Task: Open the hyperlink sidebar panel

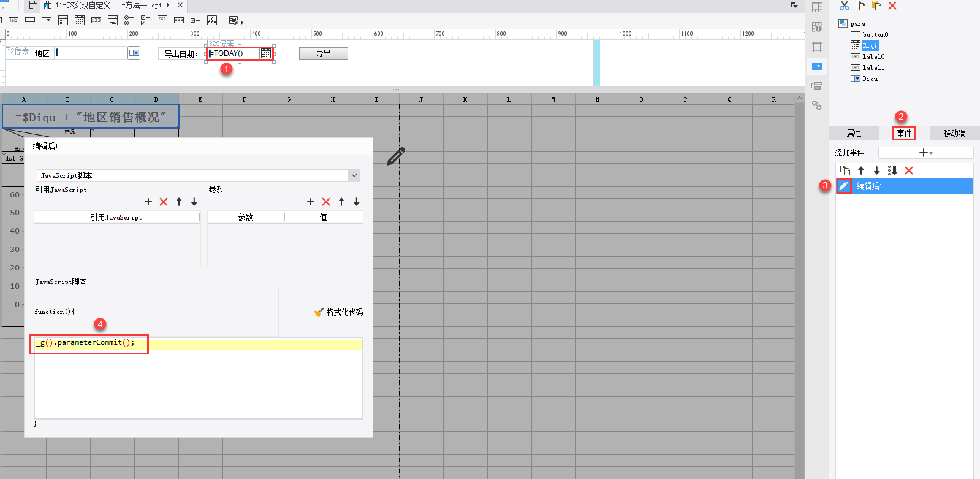Action: pyautogui.click(x=817, y=105)
